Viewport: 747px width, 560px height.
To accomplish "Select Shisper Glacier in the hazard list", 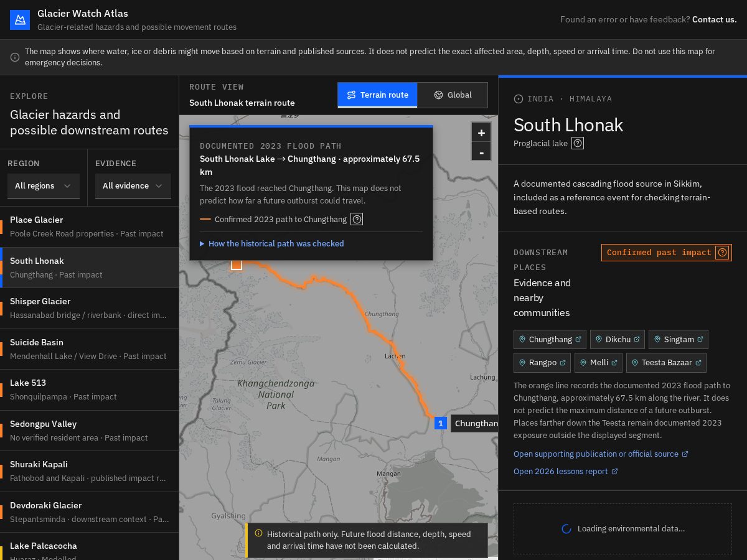I will [89, 308].
